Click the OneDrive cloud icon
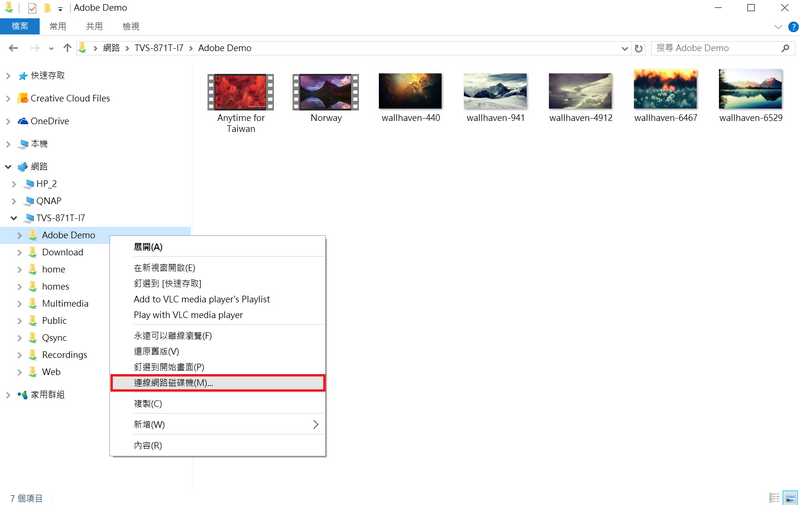The image size is (800, 505). (23, 121)
